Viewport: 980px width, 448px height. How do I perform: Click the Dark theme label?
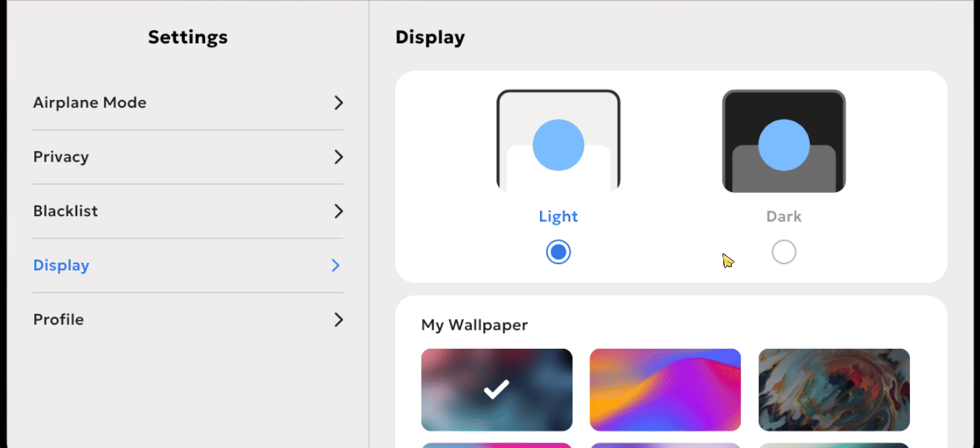coord(783,217)
